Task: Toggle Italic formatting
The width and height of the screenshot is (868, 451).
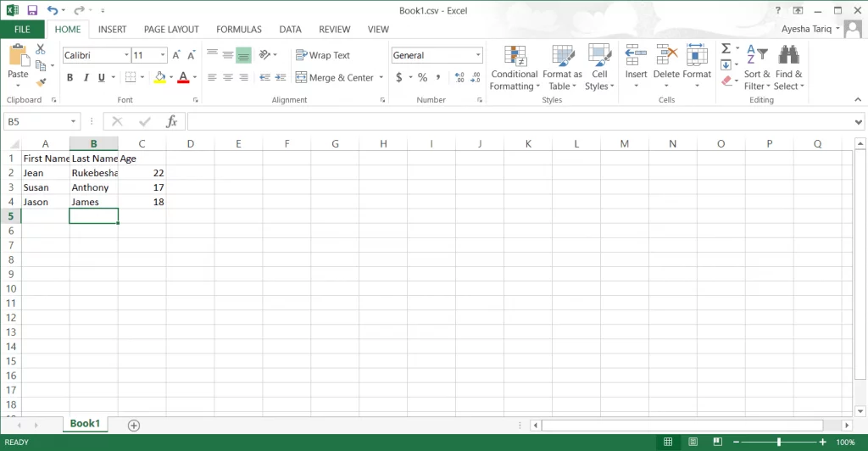Action: click(x=86, y=77)
